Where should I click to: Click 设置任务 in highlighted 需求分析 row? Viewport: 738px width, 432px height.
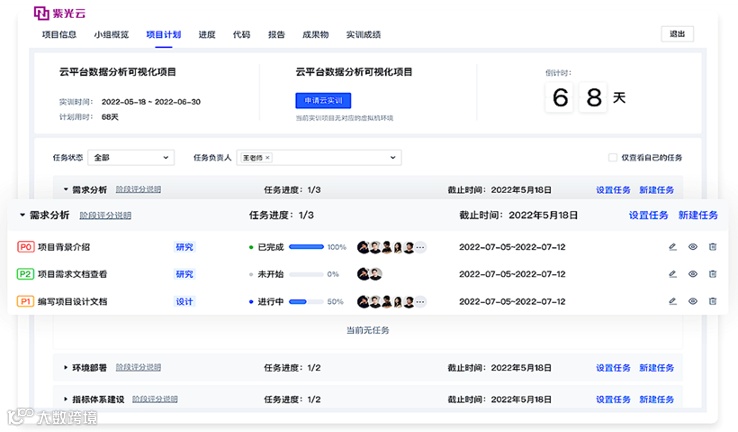pyautogui.click(x=649, y=215)
